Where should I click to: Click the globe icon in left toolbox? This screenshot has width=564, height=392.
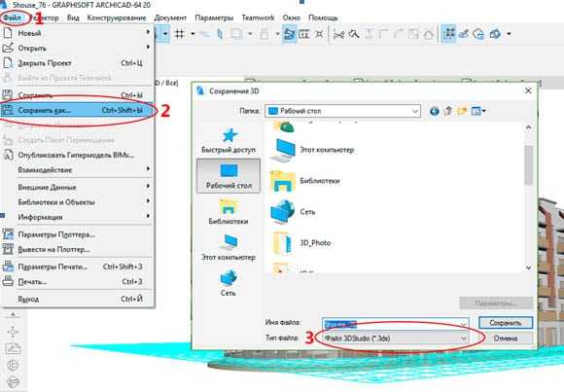coord(13,365)
